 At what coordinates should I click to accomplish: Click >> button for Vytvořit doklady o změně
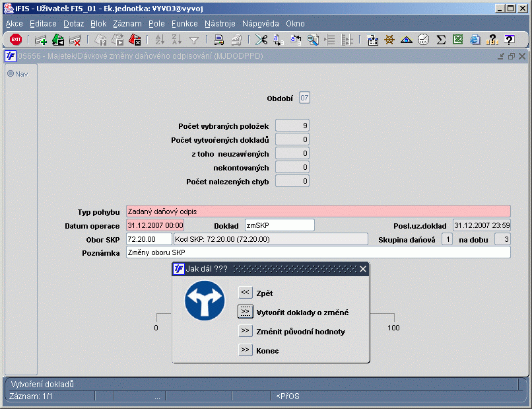tap(246, 312)
